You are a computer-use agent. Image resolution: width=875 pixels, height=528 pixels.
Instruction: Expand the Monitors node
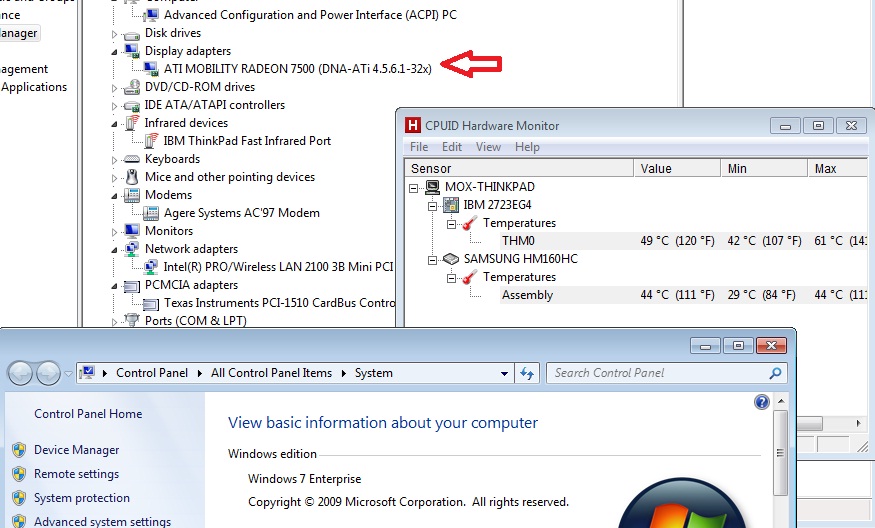pos(114,232)
